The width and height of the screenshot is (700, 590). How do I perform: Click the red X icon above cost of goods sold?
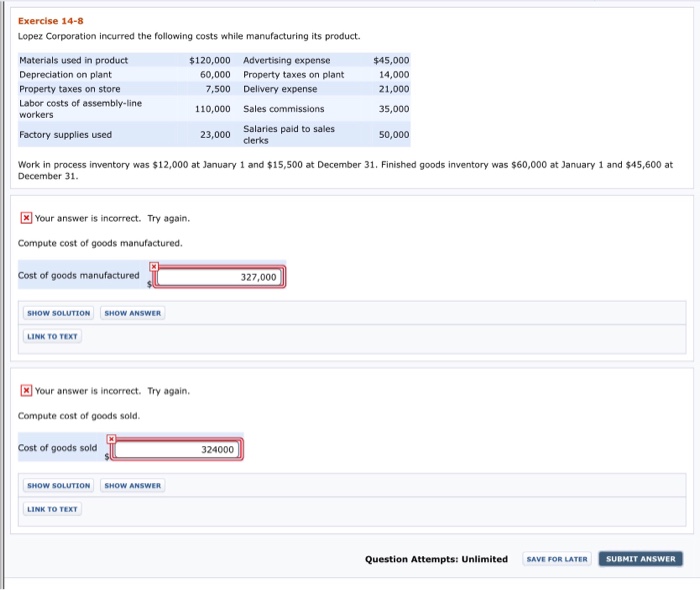[x=26, y=390]
